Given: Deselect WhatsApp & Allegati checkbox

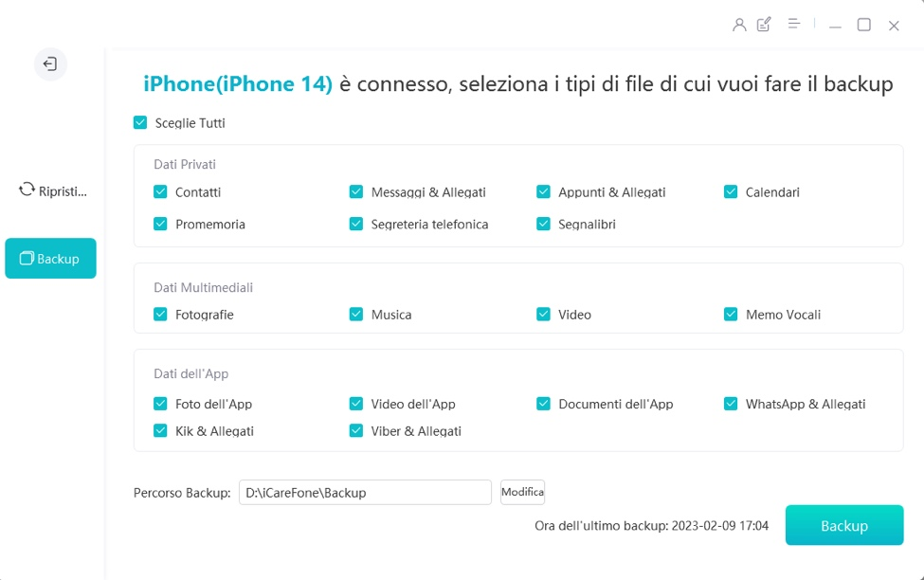Looking at the screenshot, I should [731, 404].
